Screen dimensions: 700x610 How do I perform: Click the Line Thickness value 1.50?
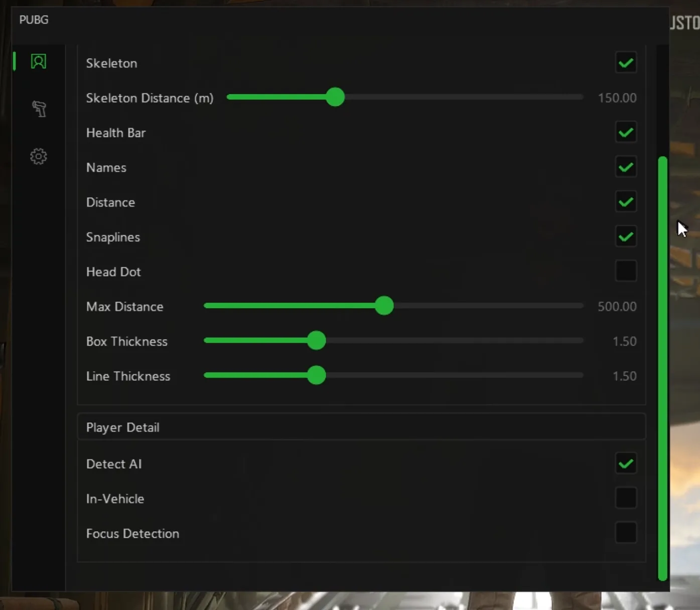(x=625, y=376)
